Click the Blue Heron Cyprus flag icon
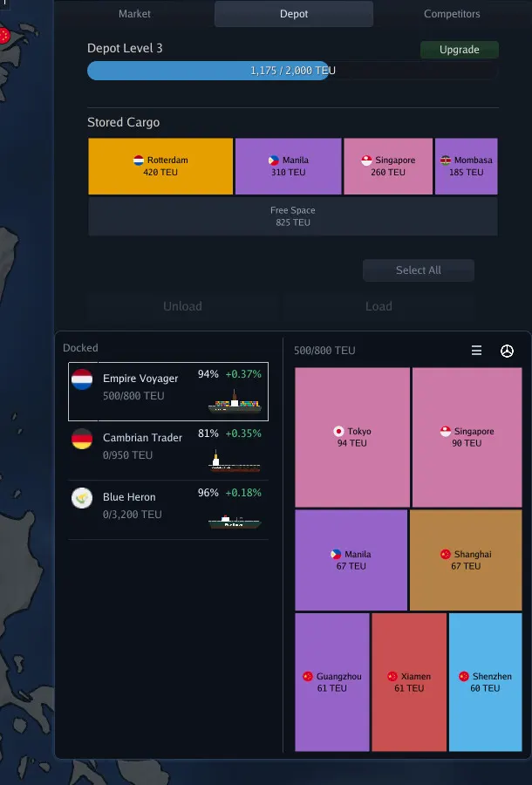 [x=82, y=498]
